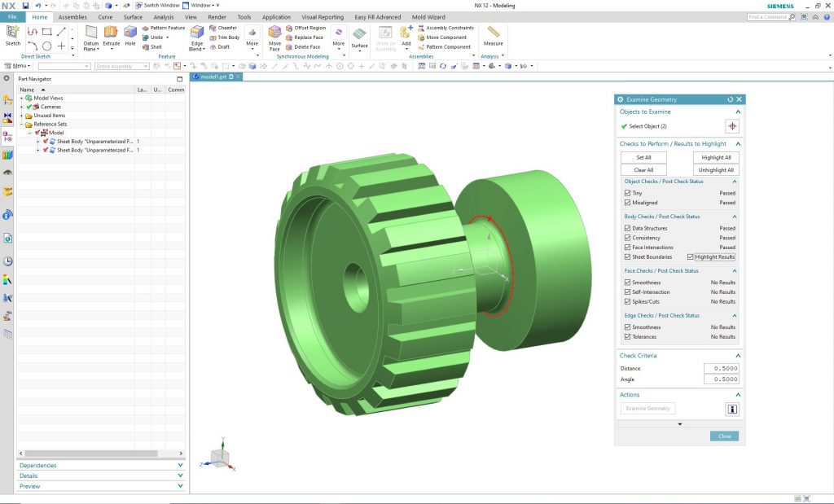The height and width of the screenshot is (504, 834).
Task: Click the Distance value input field
Action: (721, 369)
